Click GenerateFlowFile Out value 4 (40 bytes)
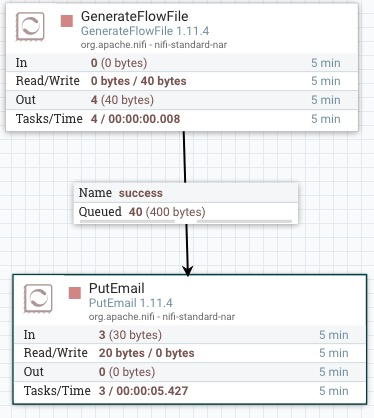 pos(122,100)
